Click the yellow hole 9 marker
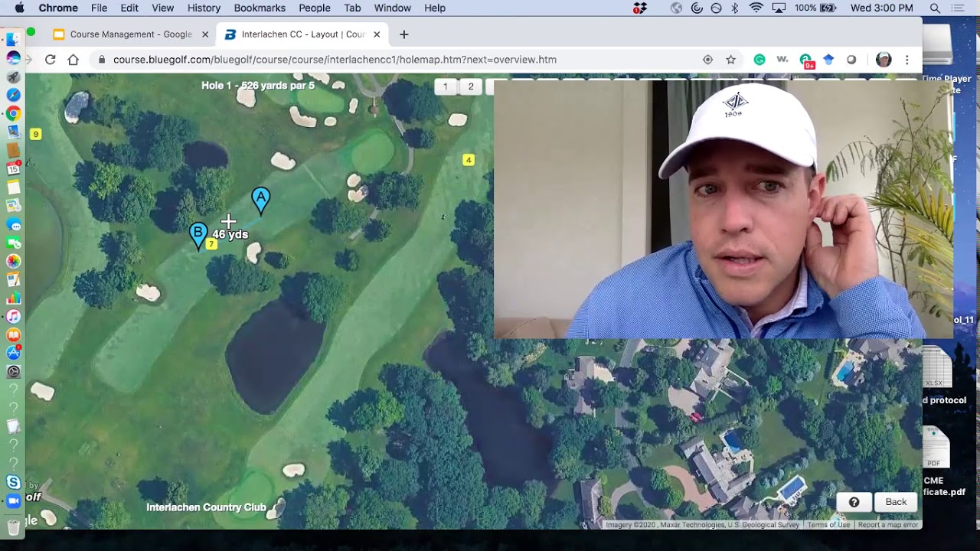Image resolution: width=980 pixels, height=551 pixels. (x=35, y=135)
